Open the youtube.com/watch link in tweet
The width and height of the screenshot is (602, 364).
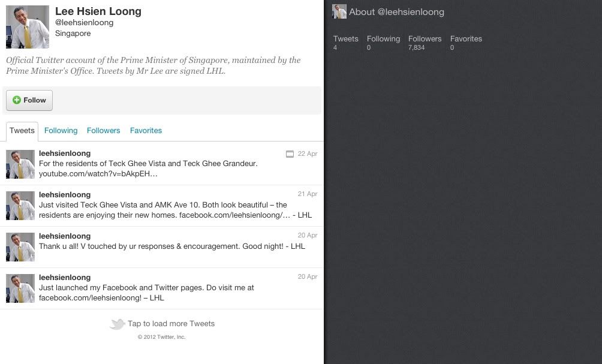[98, 174]
